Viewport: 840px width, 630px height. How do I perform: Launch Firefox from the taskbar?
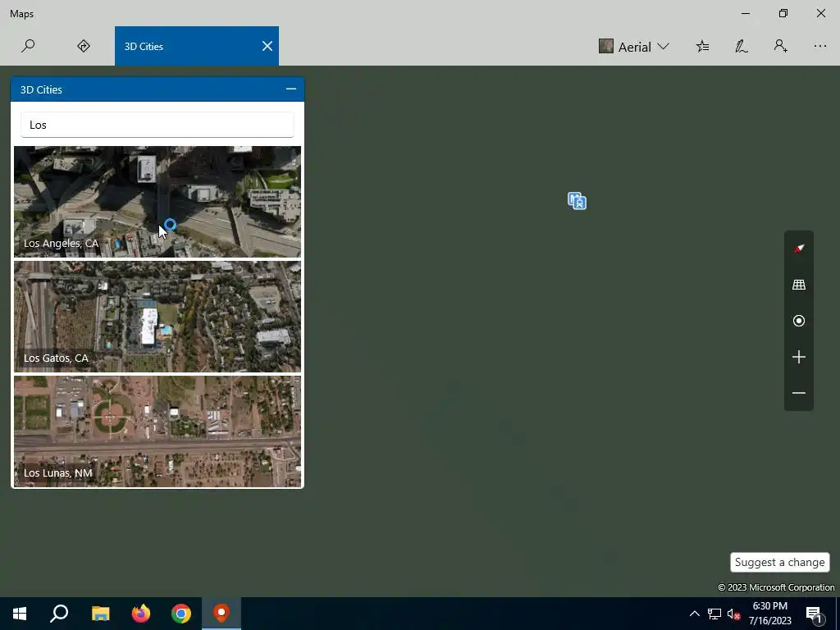141,614
